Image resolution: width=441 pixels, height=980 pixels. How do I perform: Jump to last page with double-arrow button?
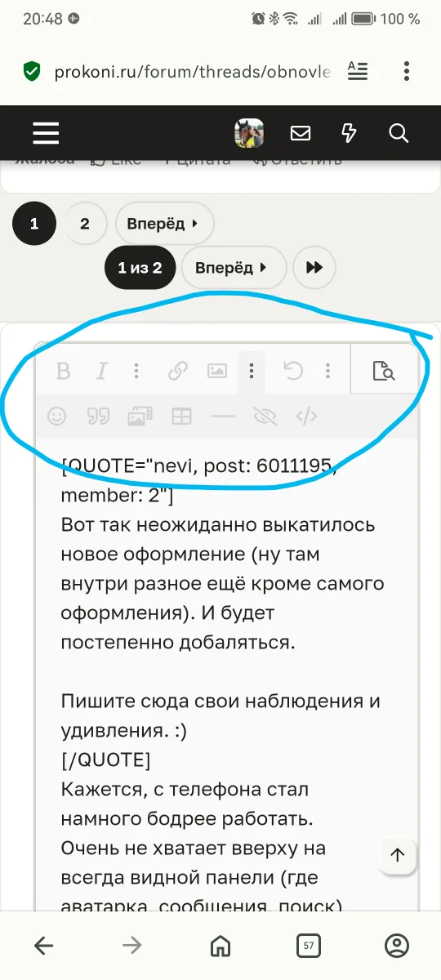[314, 267]
